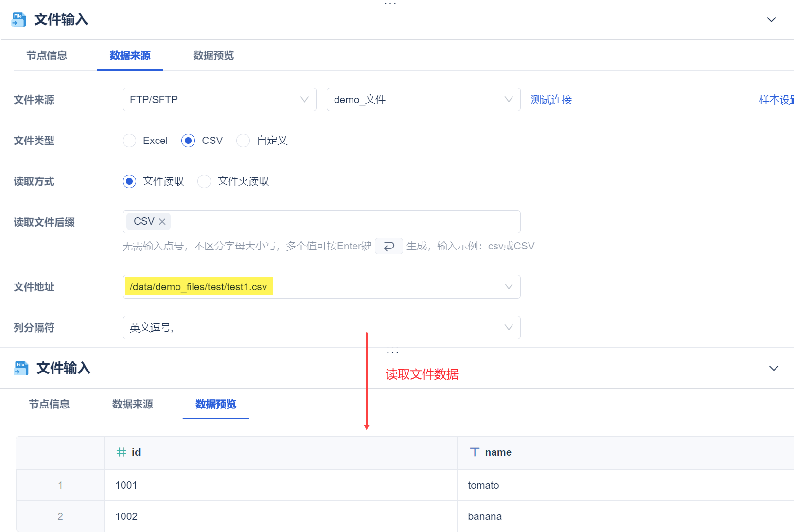Click the 测试连接 link
Viewport: 794px width, 532px height.
551,100
